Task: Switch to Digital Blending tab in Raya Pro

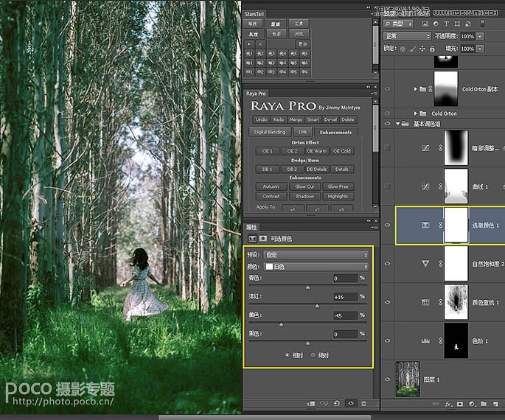Action: 270,132
